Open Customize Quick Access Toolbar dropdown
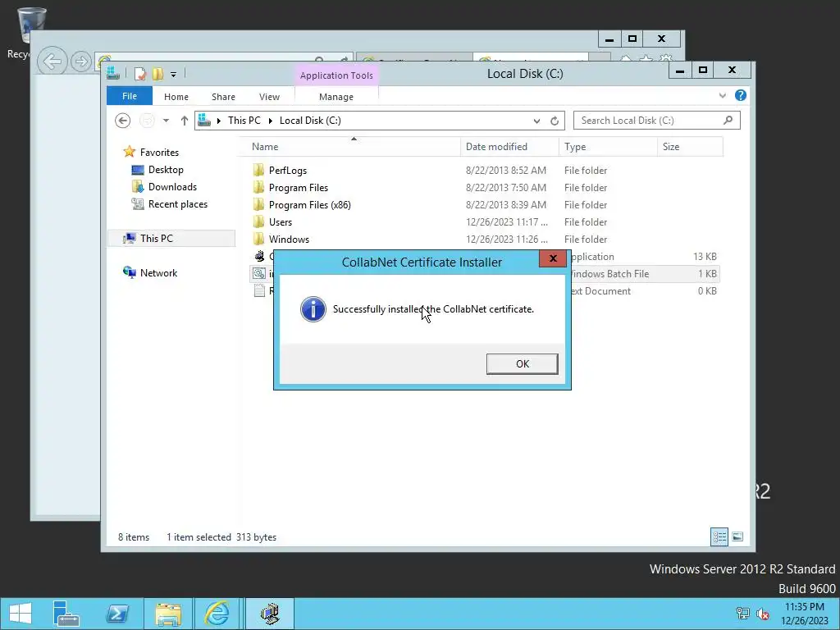The height and width of the screenshot is (630, 840). click(174, 75)
